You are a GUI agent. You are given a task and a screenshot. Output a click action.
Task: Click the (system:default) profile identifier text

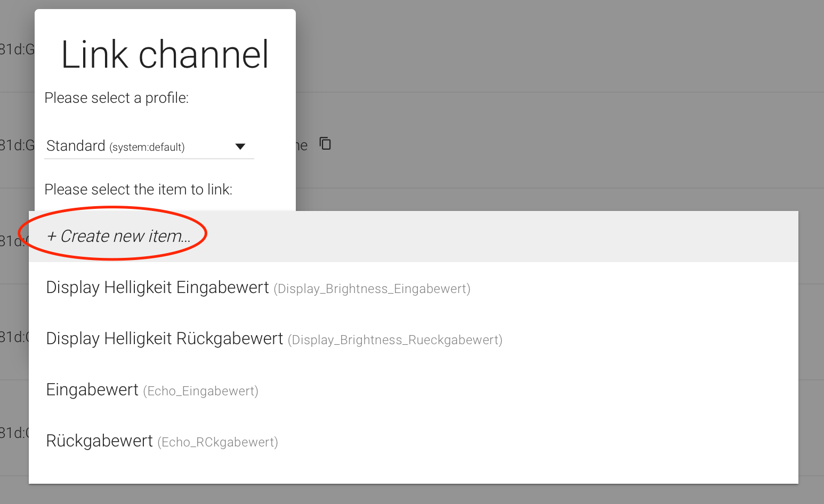click(x=147, y=148)
